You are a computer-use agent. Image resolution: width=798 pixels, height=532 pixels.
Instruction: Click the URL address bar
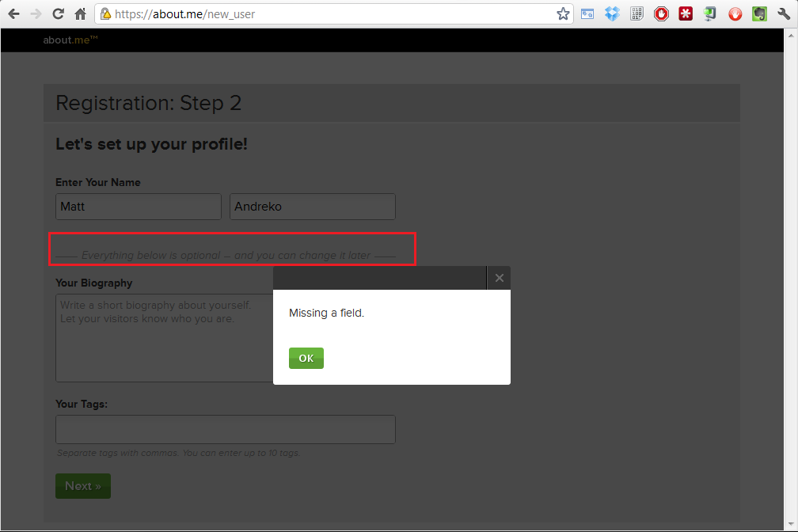click(332, 13)
